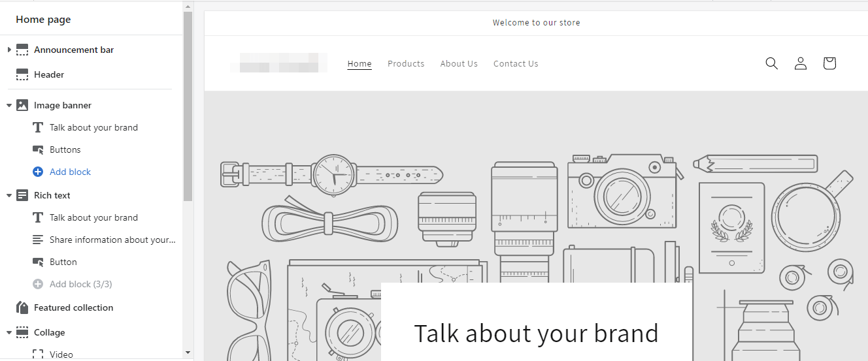The image size is (868, 361).
Task: Open the About Us menu link
Action: tap(459, 63)
